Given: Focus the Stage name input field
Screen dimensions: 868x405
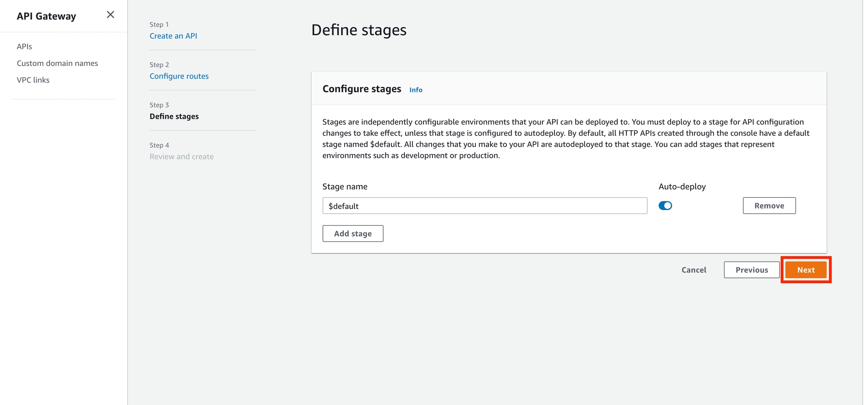Looking at the screenshot, I should coord(484,206).
